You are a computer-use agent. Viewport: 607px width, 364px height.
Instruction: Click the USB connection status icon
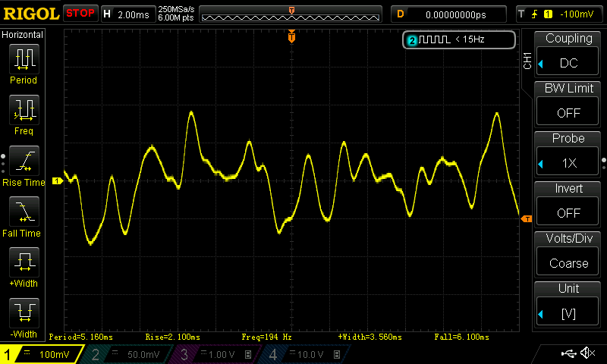coord(568,353)
